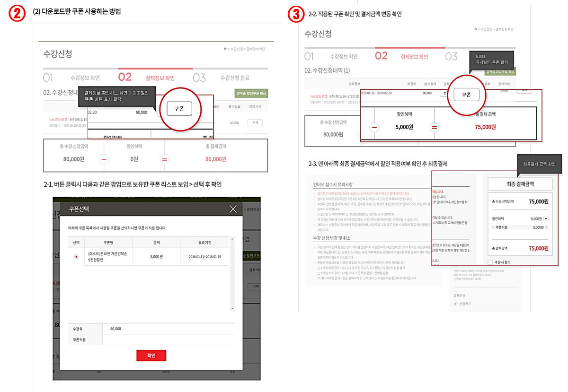Check the 주문서 동의 checkbox
This screenshot has width=568, height=392.
point(490,262)
